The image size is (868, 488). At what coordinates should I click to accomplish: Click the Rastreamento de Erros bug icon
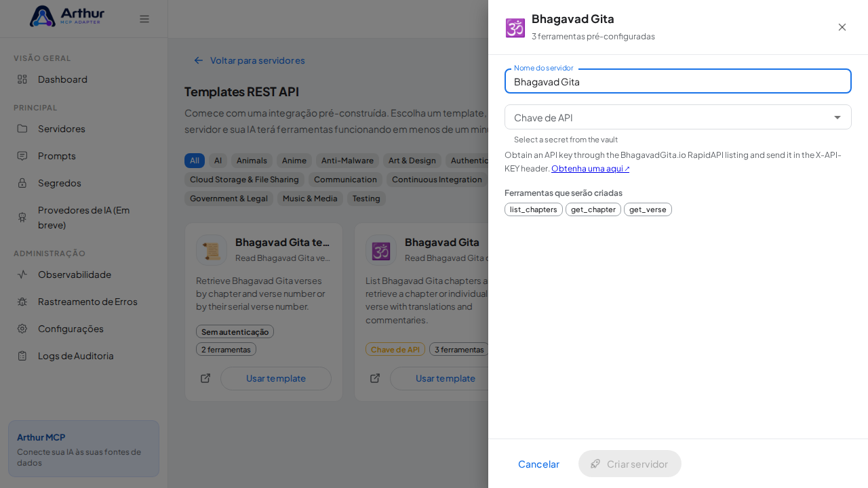pyautogui.click(x=22, y=302)
